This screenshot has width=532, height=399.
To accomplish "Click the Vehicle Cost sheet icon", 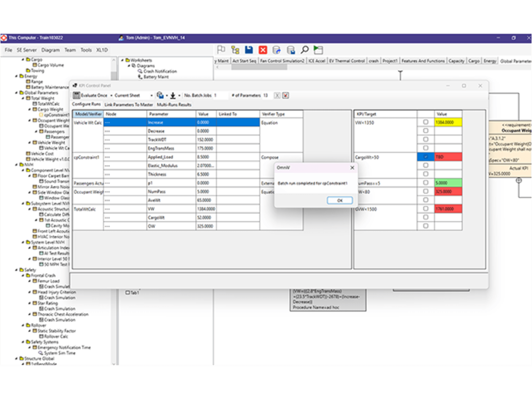I will coord(28,153).
